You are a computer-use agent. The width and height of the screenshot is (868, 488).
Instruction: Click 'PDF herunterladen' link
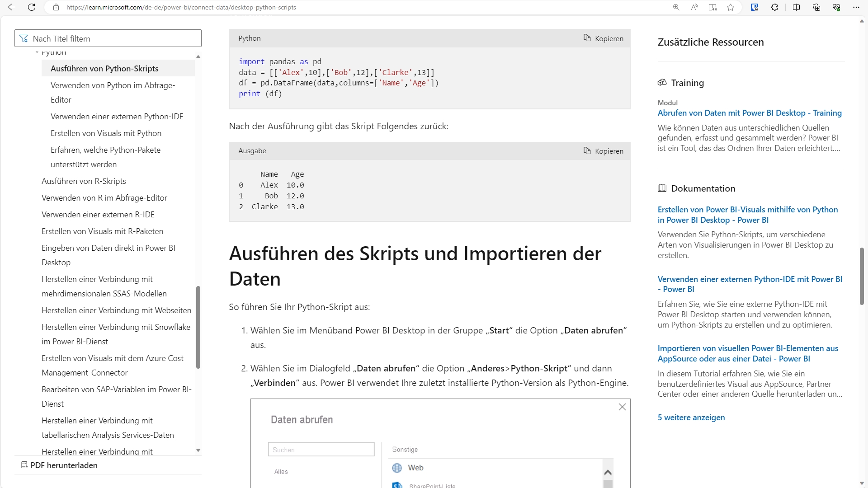coord(64,465)
